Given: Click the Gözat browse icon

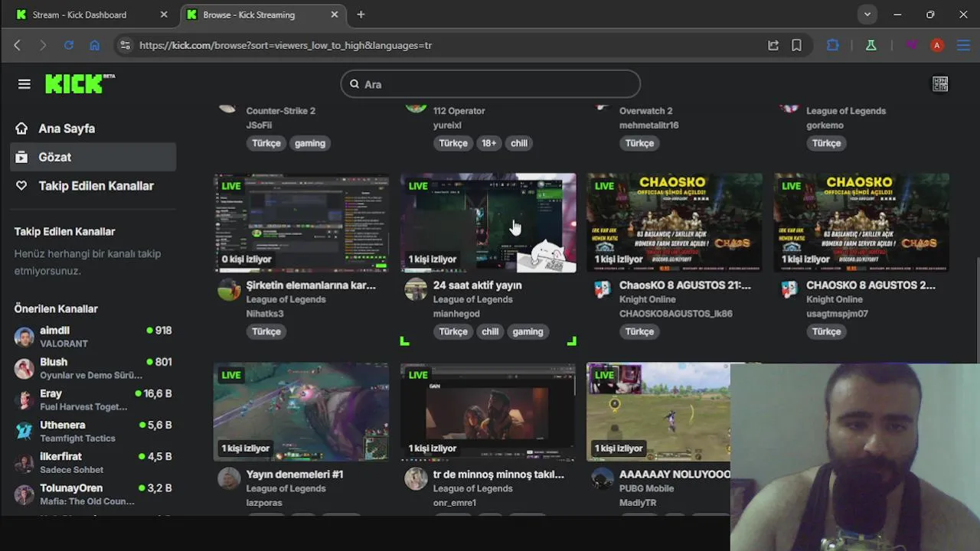Looking at the screenshot, I should click(x=21, y=157).
